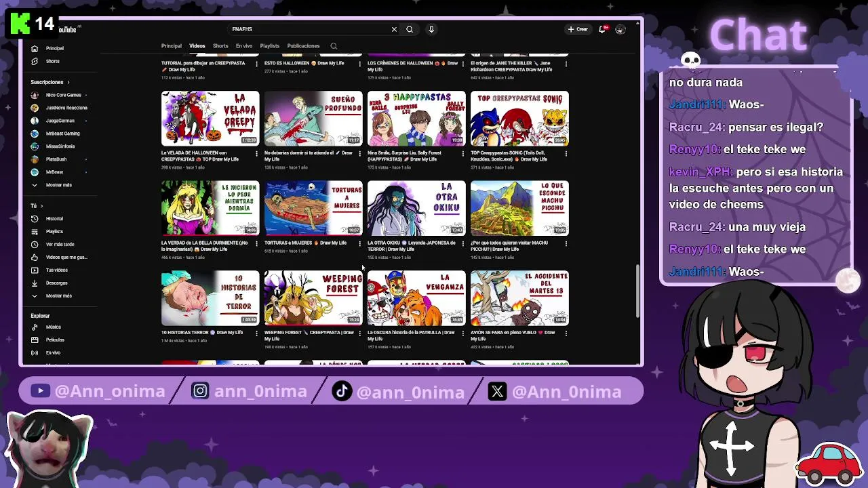Open AVIÓN SE PARA en pleno VUELO title
The height and width of the screenshot is (488, 868).
coord(513,335)
